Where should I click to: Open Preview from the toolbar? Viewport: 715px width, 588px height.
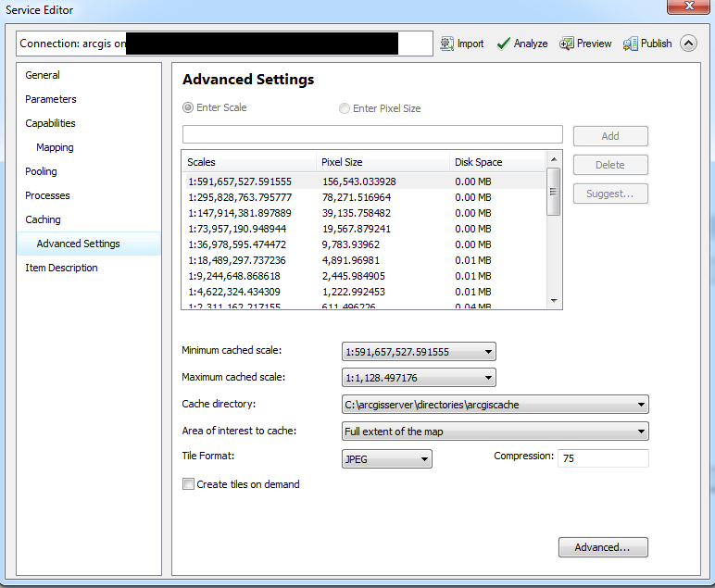pyautogui.click(x=567, y=44)
